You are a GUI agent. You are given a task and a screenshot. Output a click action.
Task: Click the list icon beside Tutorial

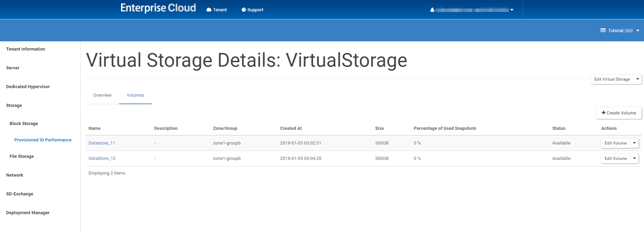tap(603, 31)
